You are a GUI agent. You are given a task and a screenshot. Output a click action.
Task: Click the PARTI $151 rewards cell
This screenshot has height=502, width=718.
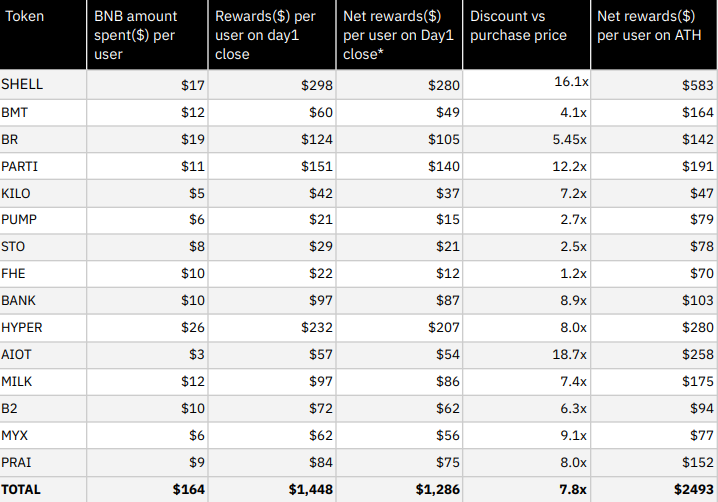(x=272, y=166)
